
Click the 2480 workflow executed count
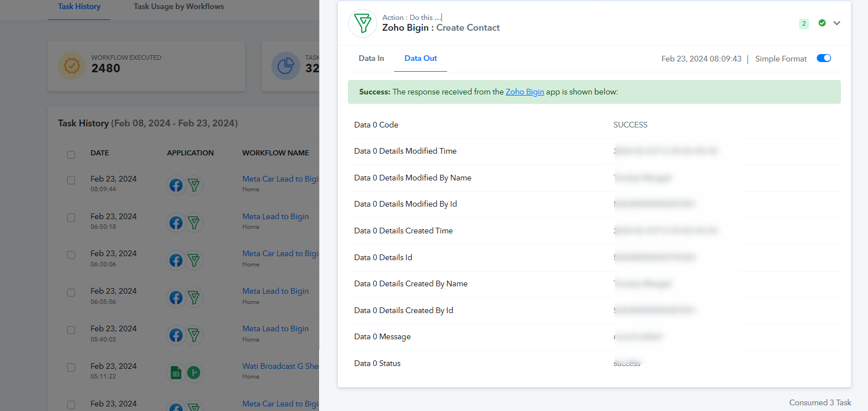click(x=106, y=69)
